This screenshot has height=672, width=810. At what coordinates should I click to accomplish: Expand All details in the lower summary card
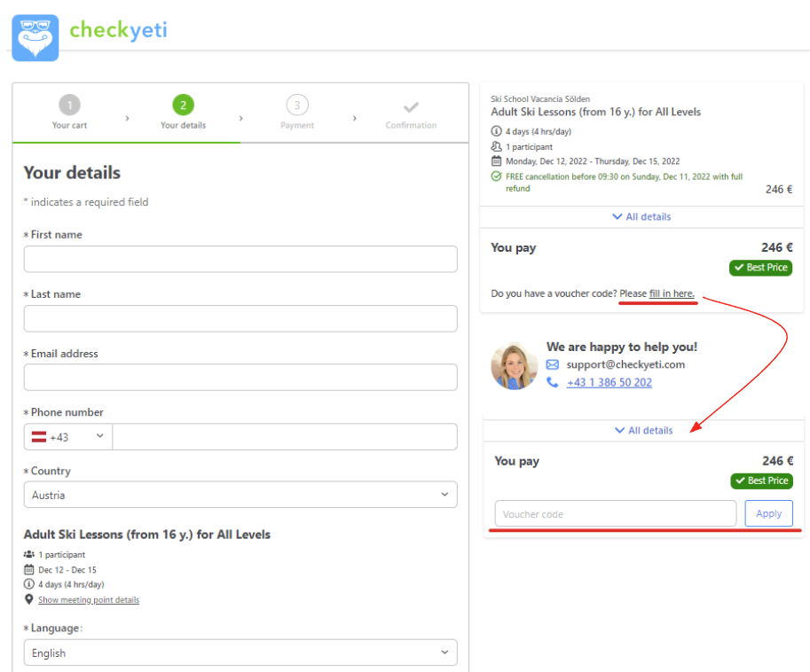click(644, 431)
